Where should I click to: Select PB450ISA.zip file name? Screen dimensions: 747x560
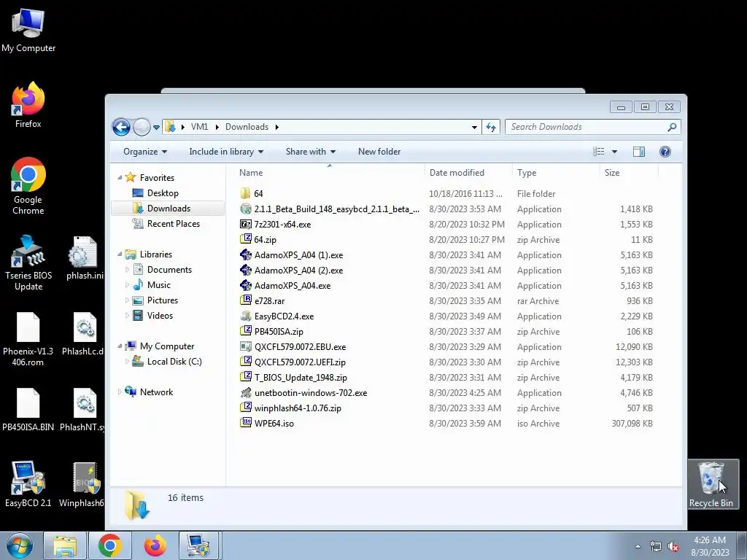pyautogui.click(x=279, y=332)
